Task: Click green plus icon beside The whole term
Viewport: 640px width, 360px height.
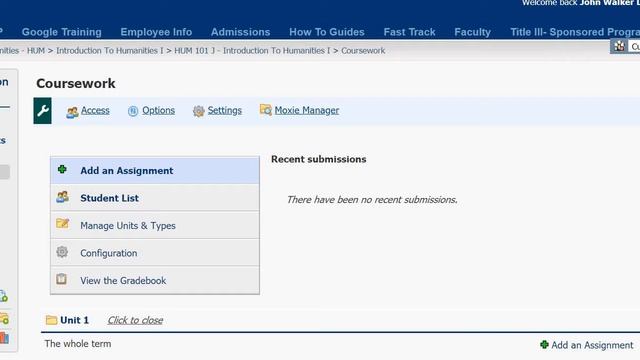Action: coord(544,345)
